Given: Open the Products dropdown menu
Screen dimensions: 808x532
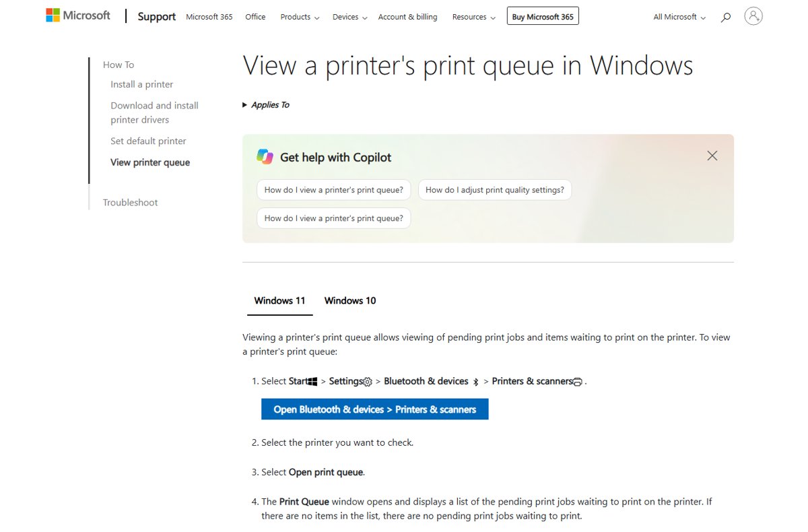Looking at the screenshot, I should 300,17.
